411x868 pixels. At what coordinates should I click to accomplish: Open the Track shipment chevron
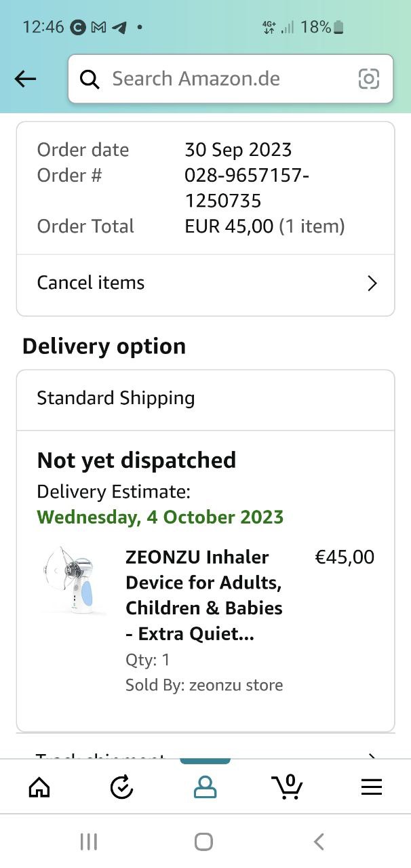(371, 755)
